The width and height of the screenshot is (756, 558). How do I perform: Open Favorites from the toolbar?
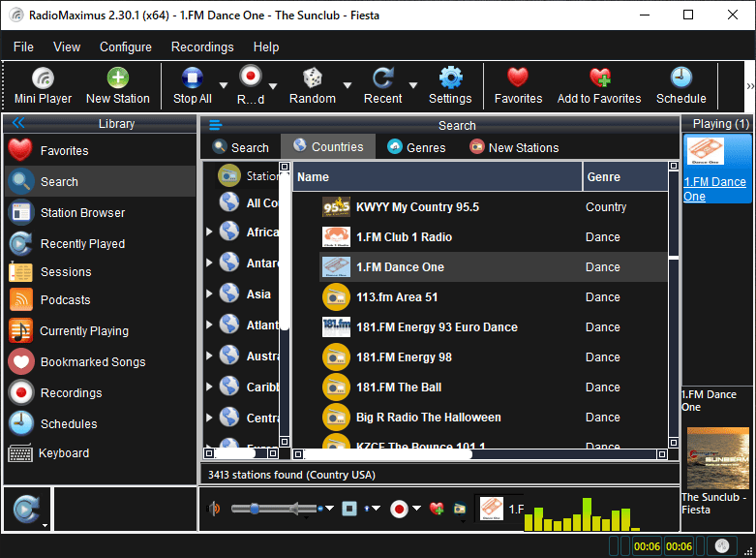[518, 86]
